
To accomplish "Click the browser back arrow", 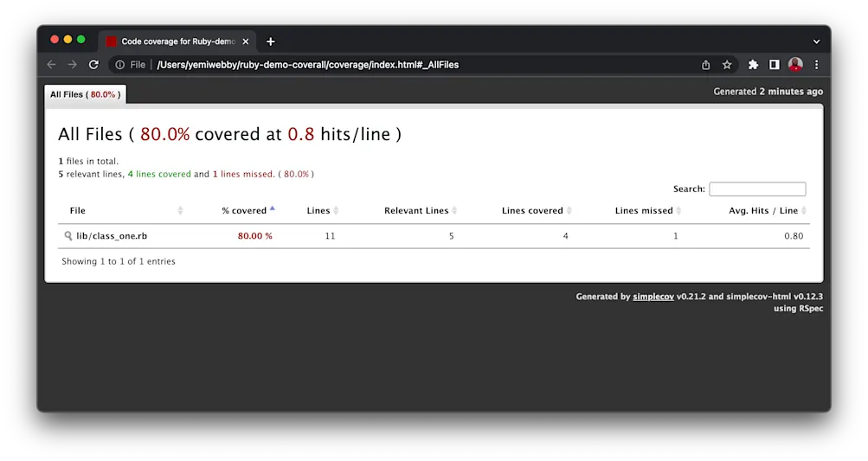I will pos(51,65).
